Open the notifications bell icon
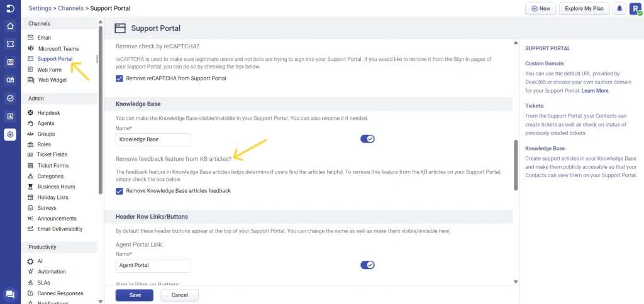This screenshot has width=644, height=304. [619, 9]
